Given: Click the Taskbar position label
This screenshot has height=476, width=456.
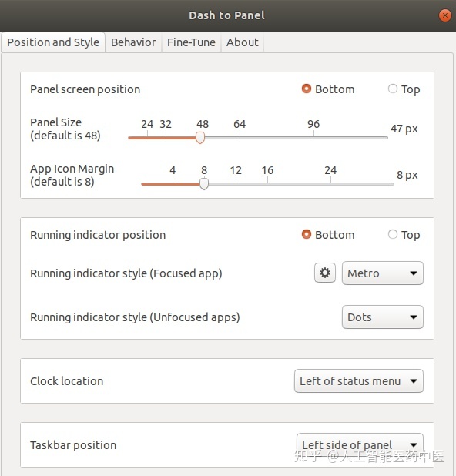Looking at the screenshot, I should click(x=73, y=445).
